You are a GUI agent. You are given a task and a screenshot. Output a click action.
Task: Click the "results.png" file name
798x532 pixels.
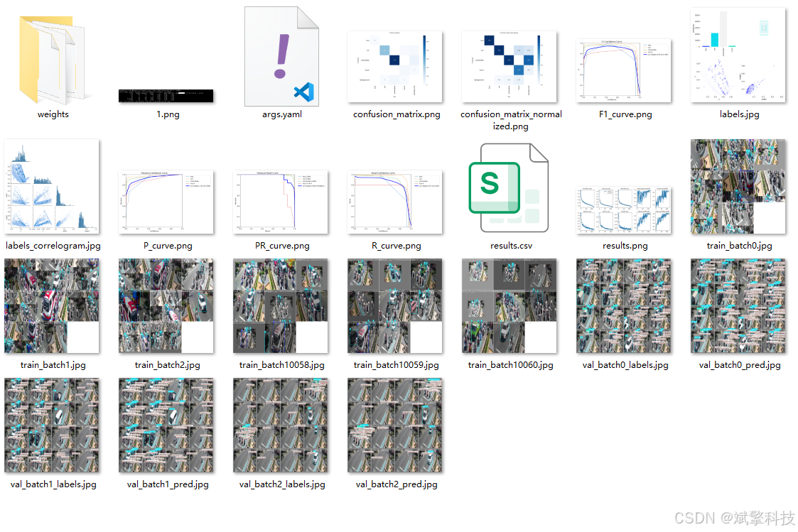[625, 246]
